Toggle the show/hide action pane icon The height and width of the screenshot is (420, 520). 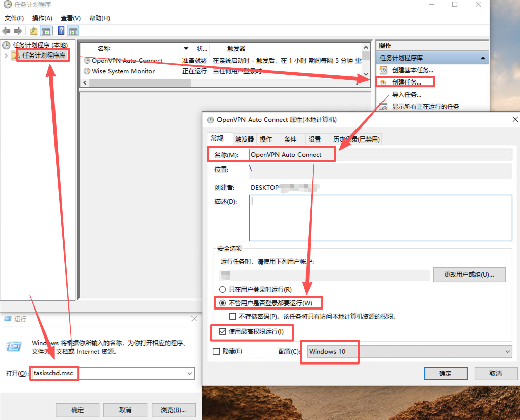[x=73, y=31]
